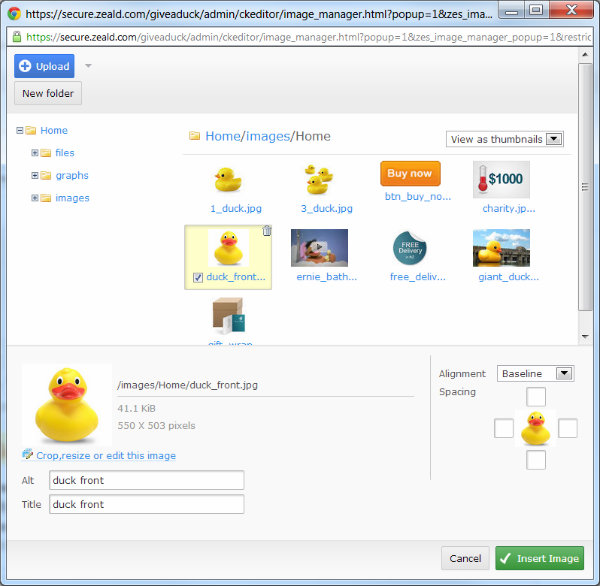This screenshot has height=586, width=600.
Task: Click the free_deliv... file name
Action: tap(418, 277)
